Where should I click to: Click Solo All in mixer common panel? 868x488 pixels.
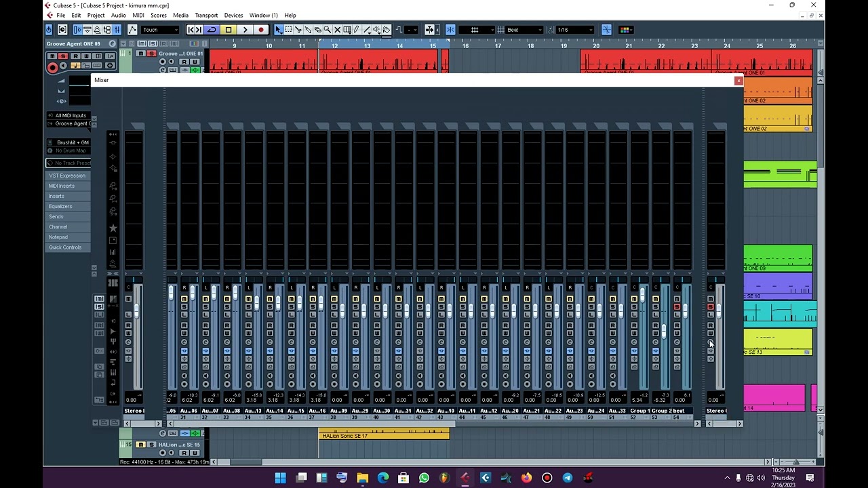[99, 306]
